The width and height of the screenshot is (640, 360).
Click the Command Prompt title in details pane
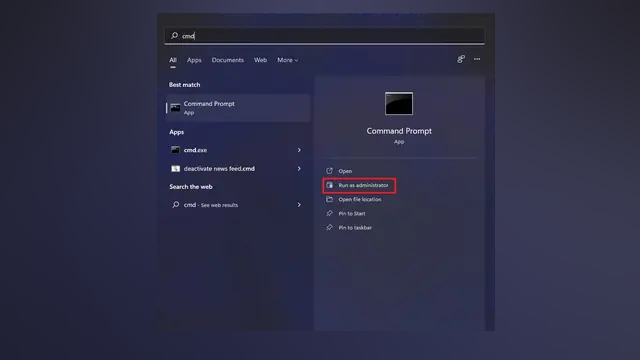pos(399,131)
